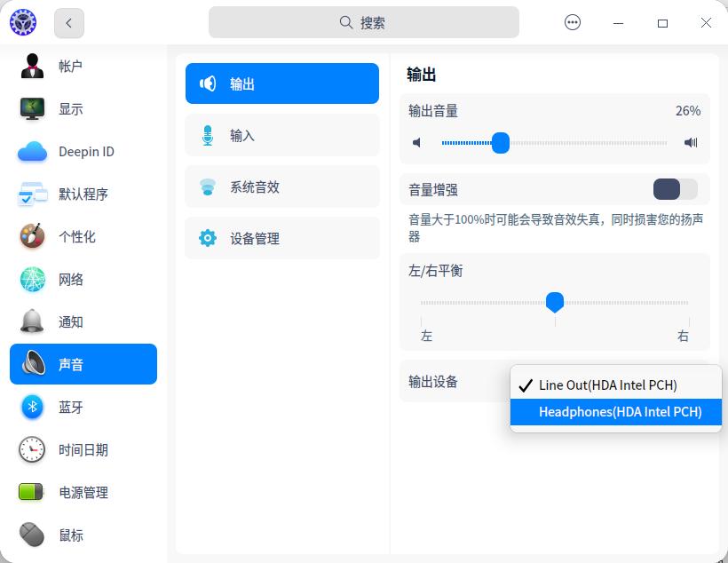Viewport: 728px width, 563px height.
Task: Click the 搜索 search field
Action: 363,21
